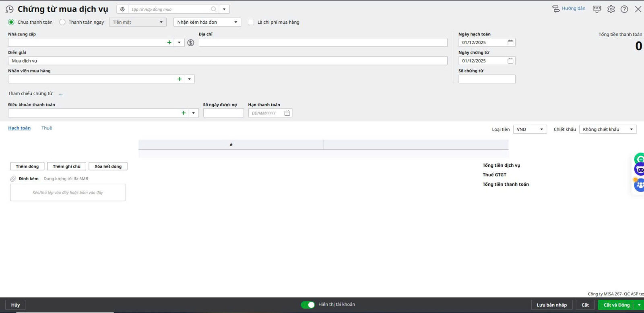Click the history clock icon beside the title
The image size is (644, 313).
pos(9,9)
